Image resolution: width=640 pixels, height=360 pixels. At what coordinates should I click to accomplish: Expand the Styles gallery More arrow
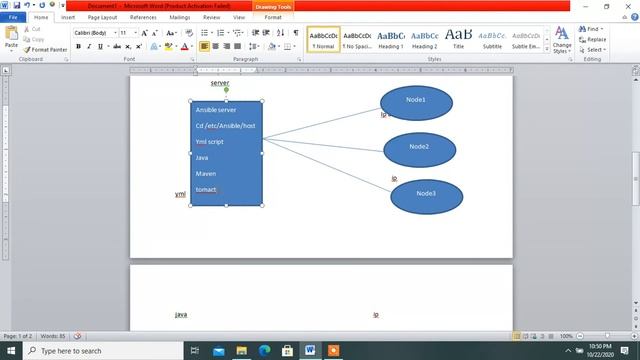pyautogui.click(x=547, y=49)
